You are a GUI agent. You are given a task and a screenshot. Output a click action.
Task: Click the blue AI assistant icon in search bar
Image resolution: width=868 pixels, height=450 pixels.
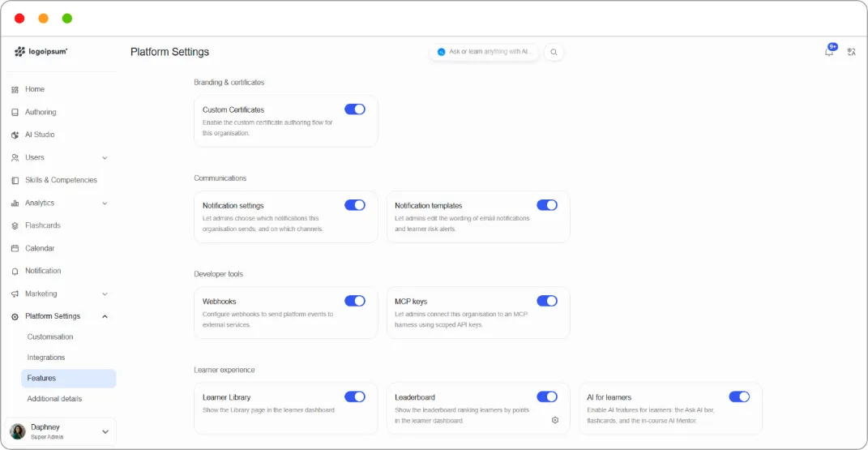click(x=441, y=52)
